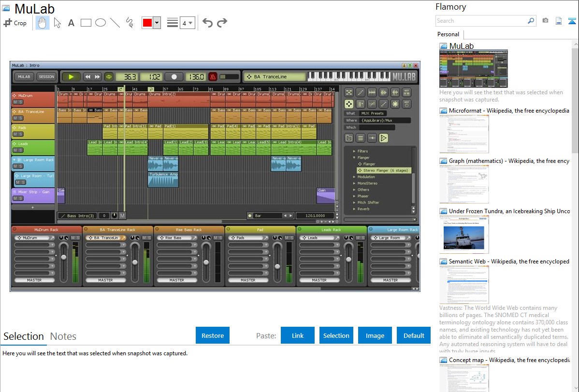The height and width of the screenshot is (392, 579).
Task: Activate the hand pan tool
Action: (x=43, y=23)
